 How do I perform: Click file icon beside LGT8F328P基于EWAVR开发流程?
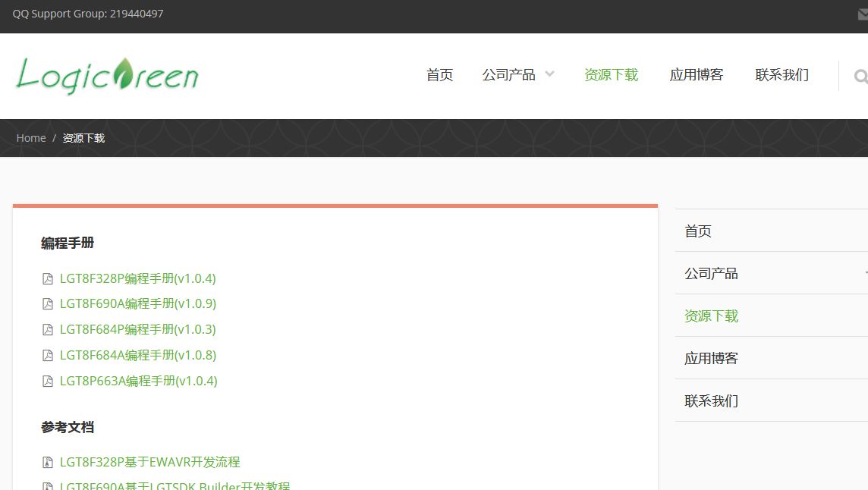click(48, 463)
